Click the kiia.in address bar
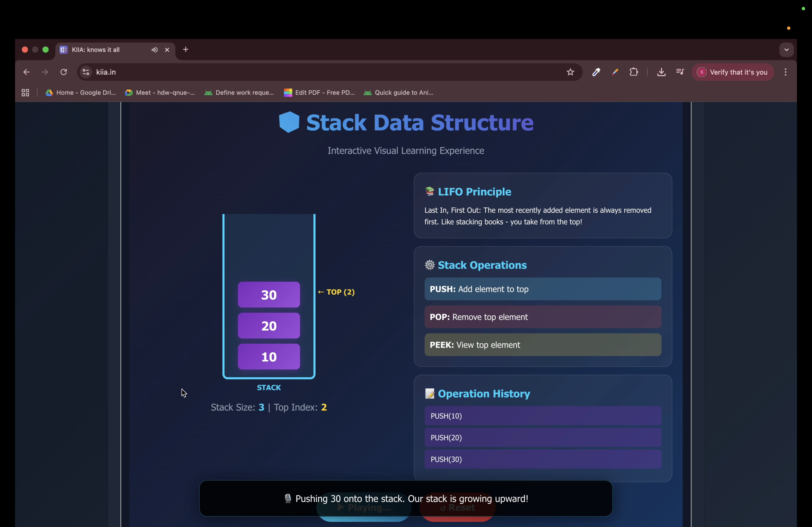The image size is (812, 527). [x=307, y=72]
